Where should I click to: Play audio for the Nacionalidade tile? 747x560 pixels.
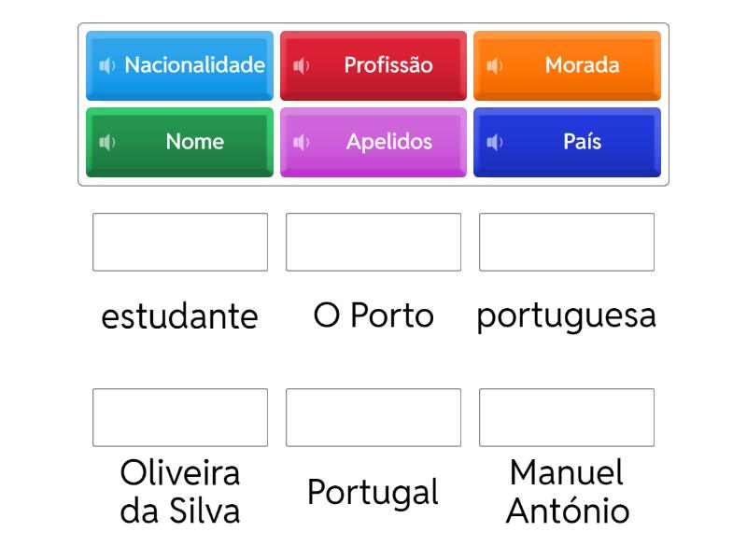pyautogui.click(x=107, y=65)
